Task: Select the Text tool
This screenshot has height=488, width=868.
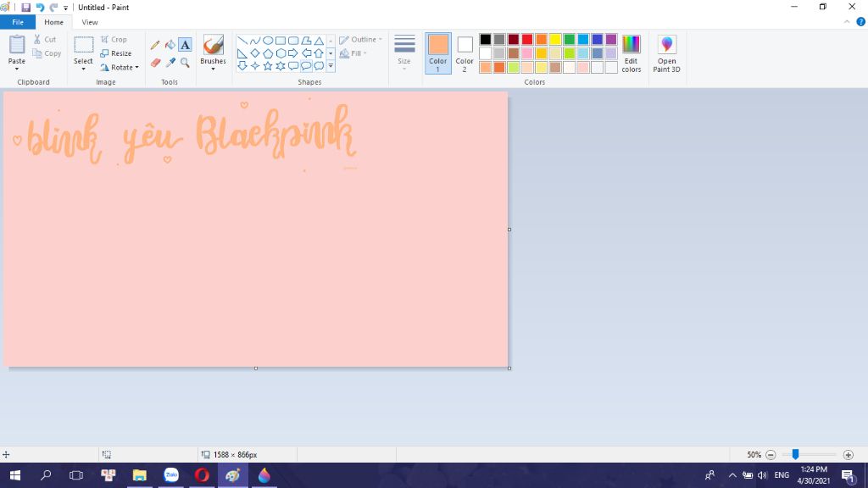Action: coord(185,46)
